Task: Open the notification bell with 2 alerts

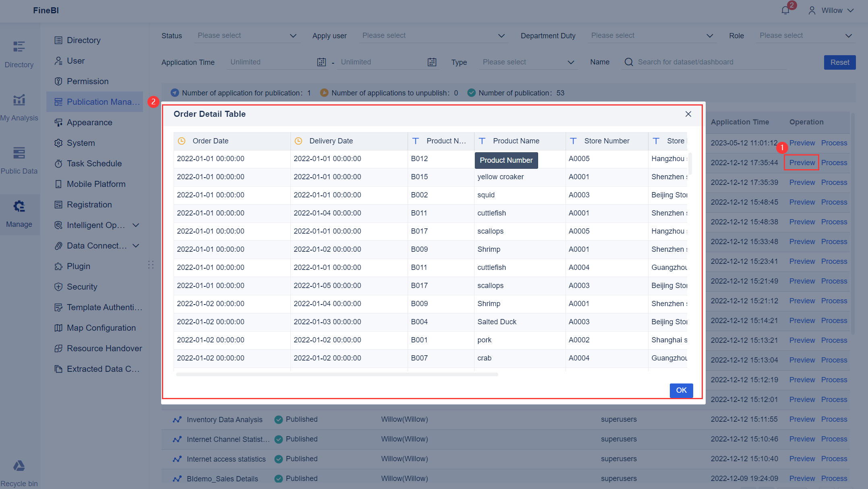Action: (x=785, y=10)
